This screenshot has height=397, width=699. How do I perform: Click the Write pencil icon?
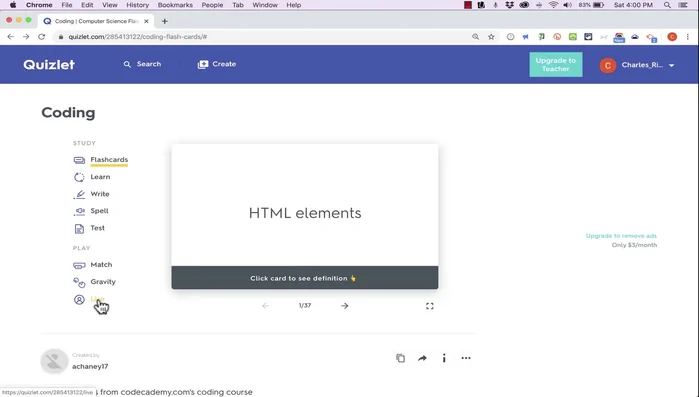[x=79, y=194]
